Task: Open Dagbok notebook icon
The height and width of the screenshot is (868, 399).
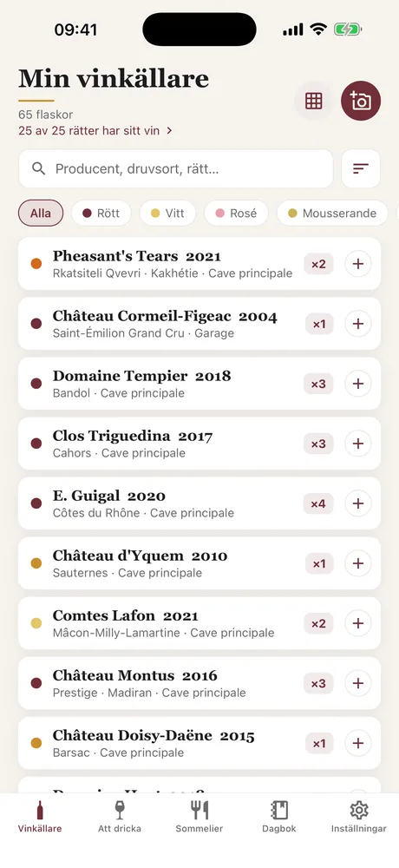Action: (x=279, y=817)
